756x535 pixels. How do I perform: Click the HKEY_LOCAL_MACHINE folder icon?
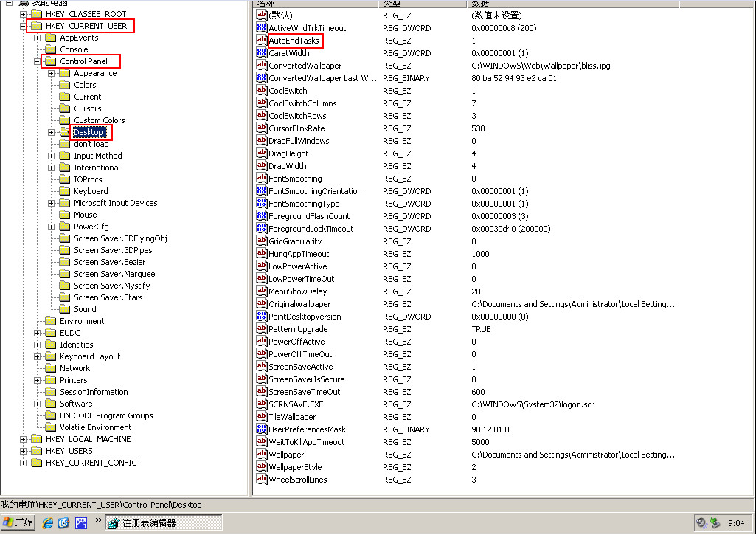click(36, 439)
